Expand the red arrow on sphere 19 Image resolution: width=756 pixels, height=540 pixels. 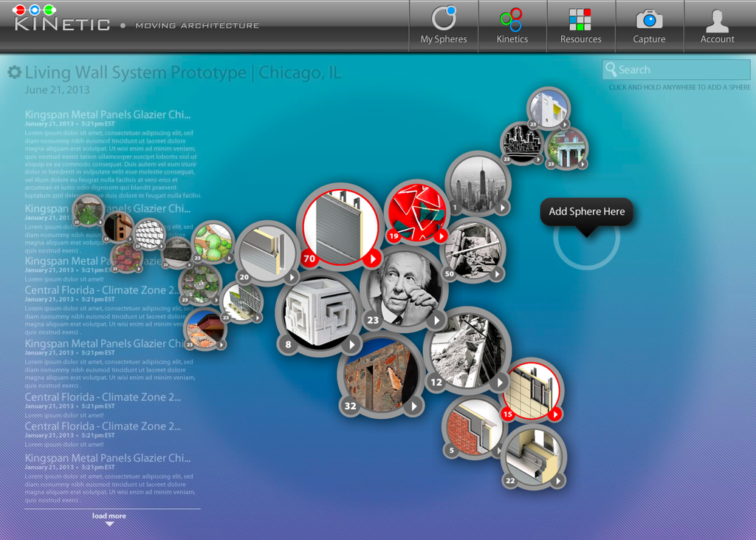coord(441,236)
